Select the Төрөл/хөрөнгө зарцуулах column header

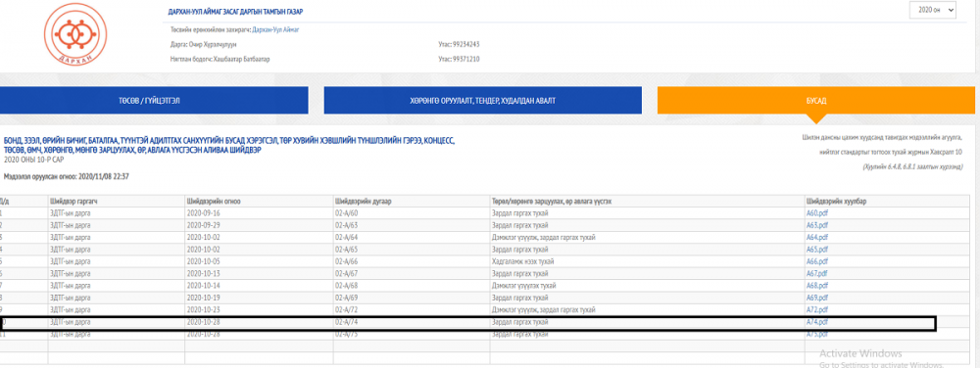[551, 201]
